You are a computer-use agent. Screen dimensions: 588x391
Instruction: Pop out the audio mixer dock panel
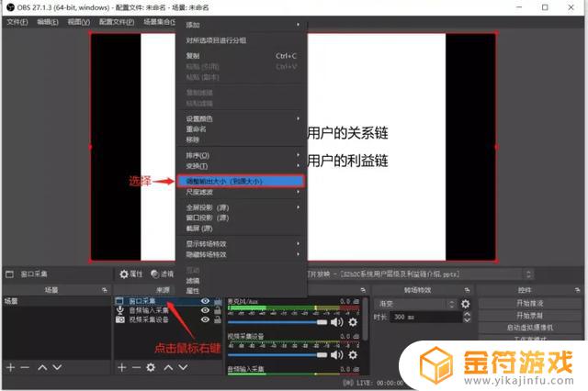[x=363, y=290]
